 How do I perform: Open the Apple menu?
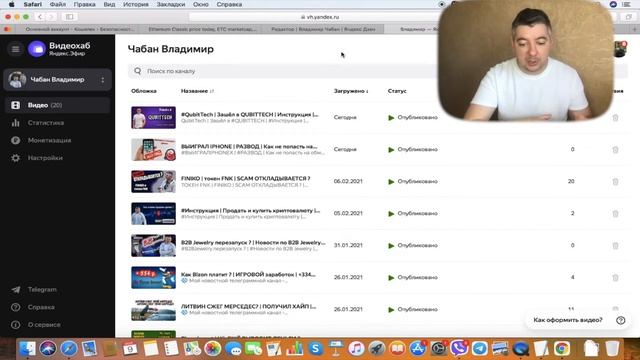click(x=11, y=4)
